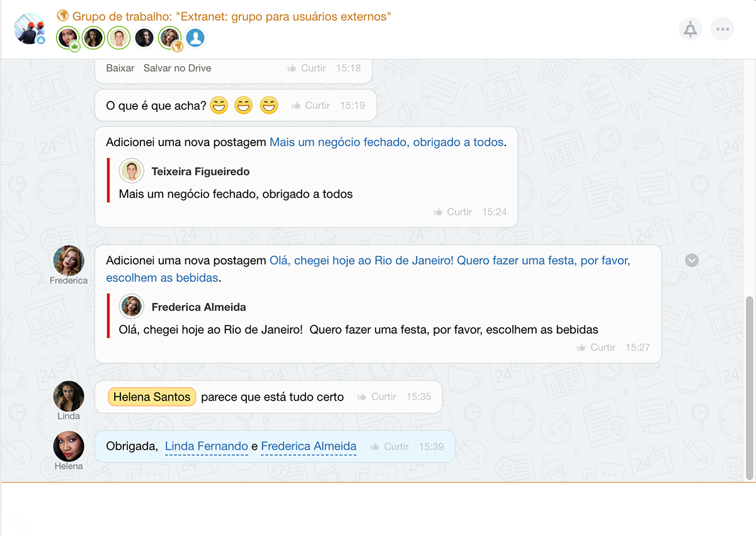Click the third member avatar in header
The image size is (756, 536).
118,38
